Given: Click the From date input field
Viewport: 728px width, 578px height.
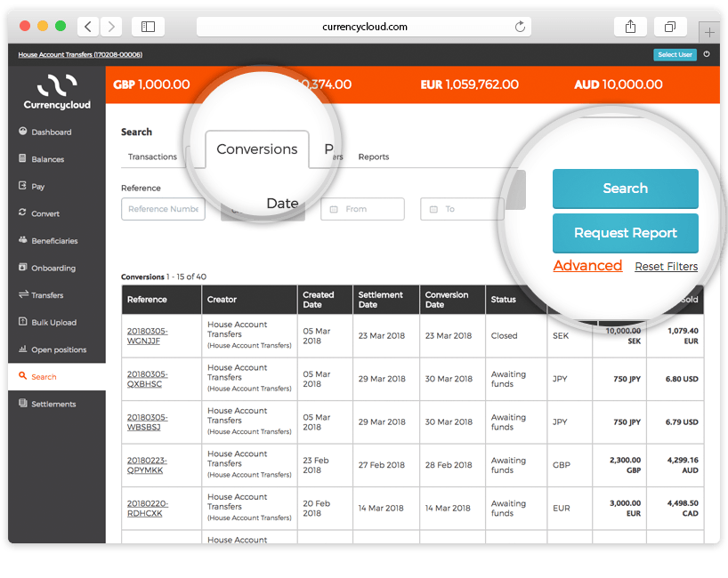Looking at the screenshot, I should point(362,209).
